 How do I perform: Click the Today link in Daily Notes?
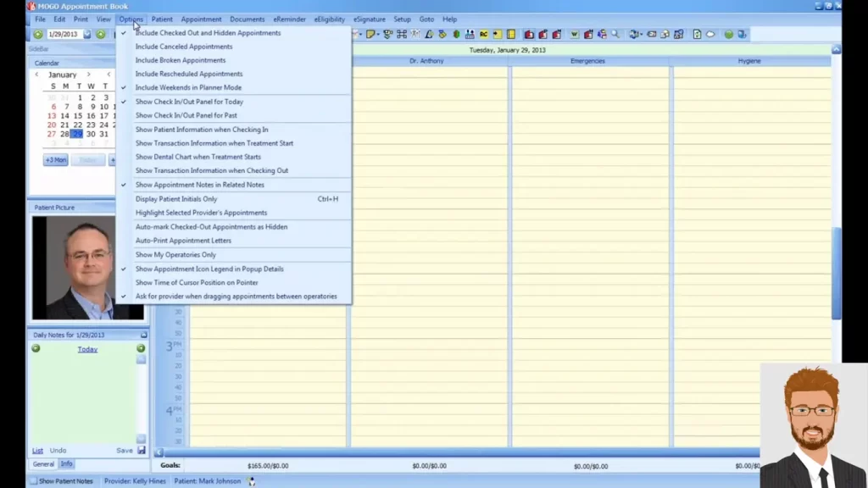pyautogui.click(x=88, y=349)
